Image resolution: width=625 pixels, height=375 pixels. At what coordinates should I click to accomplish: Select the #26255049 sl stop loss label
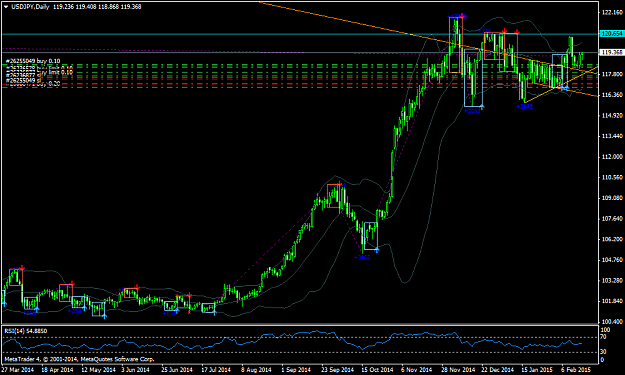pos(24,80)
